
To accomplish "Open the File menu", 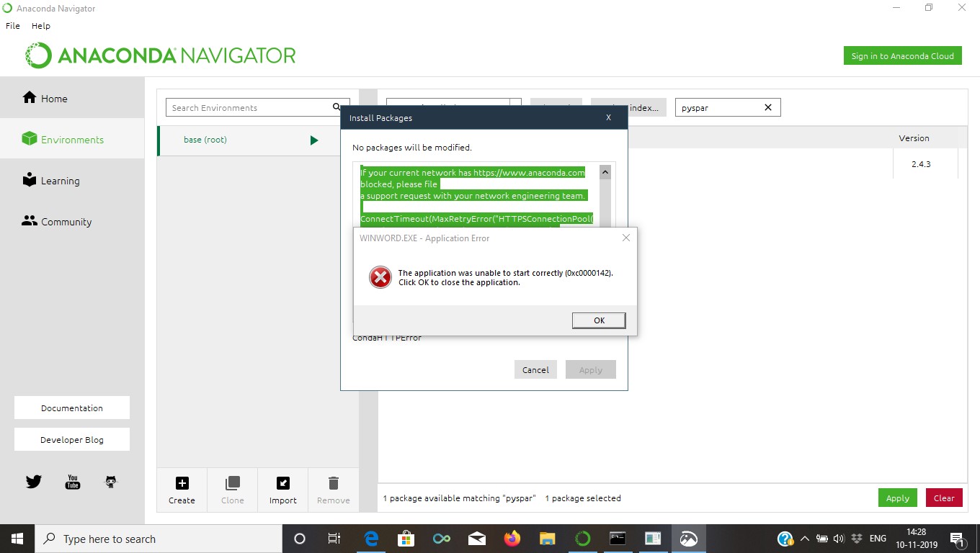I will [x=13, y=25].
